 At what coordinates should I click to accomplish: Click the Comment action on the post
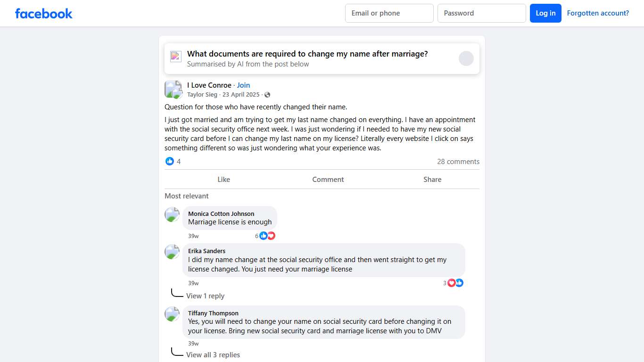pyautogui.click(x=328, y=180)
